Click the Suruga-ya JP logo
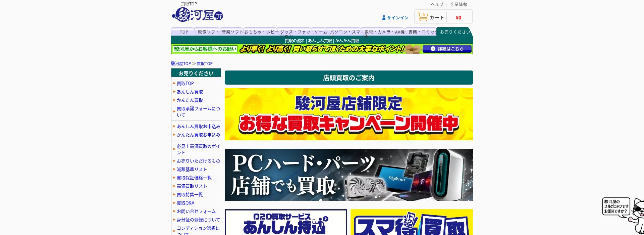Screen dimensions: 644x235 198,15
